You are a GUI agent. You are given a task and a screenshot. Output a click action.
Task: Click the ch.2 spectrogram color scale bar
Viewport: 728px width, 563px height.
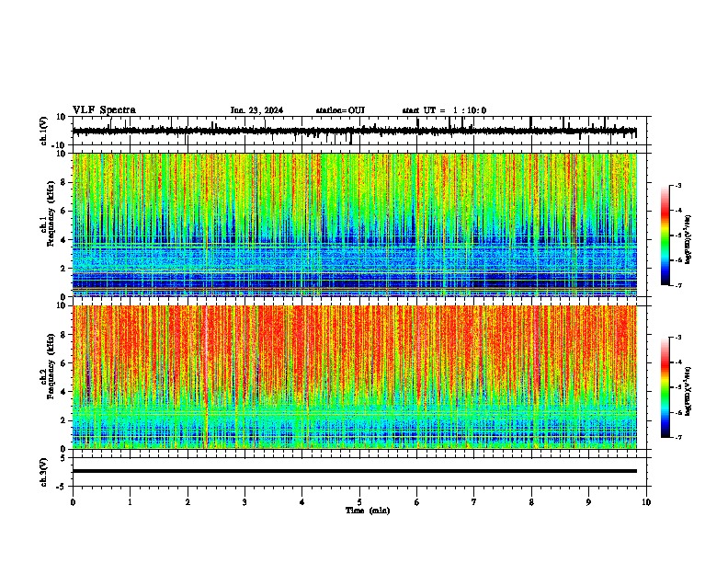(665, 387)
